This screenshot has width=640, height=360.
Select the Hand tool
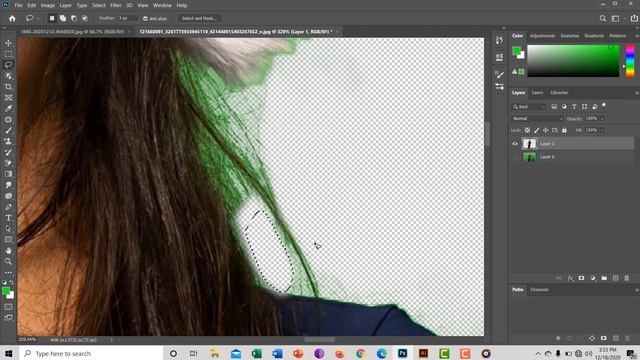point(8,251)
